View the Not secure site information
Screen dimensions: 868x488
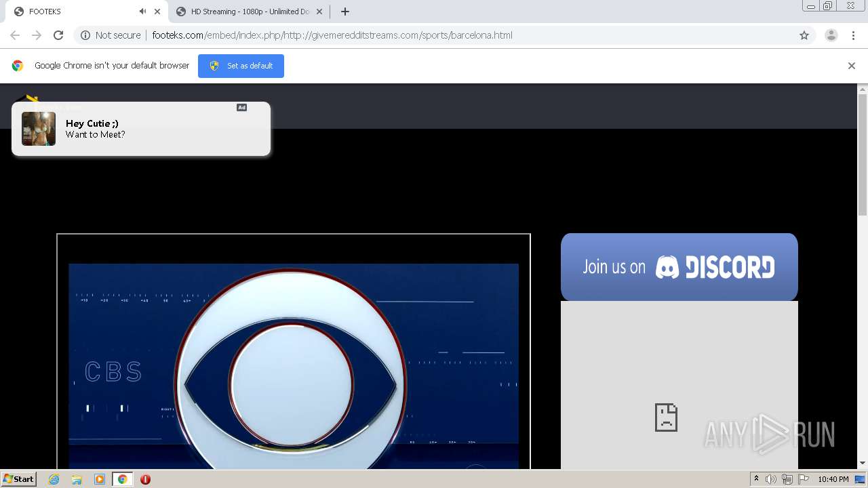(x=111, y=35)
